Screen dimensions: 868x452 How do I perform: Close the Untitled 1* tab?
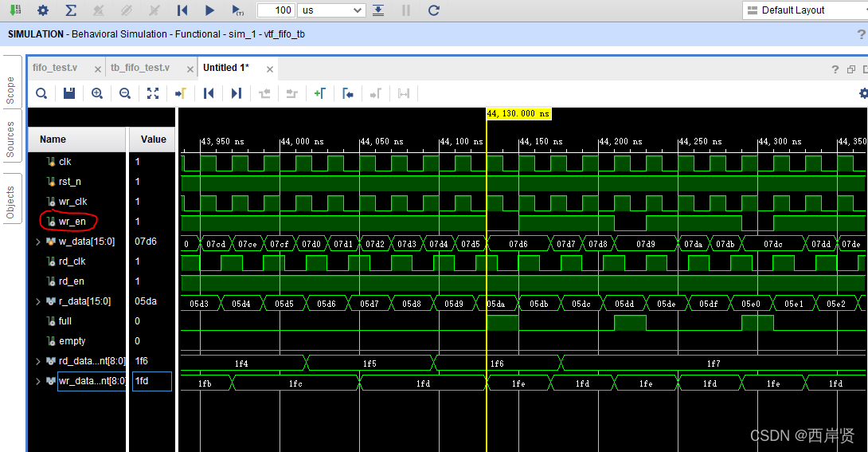[x=270, y=69]
